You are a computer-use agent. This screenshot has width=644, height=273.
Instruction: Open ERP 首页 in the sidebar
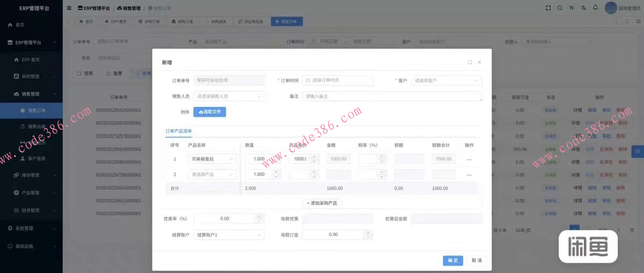click(x=31, y=60)
